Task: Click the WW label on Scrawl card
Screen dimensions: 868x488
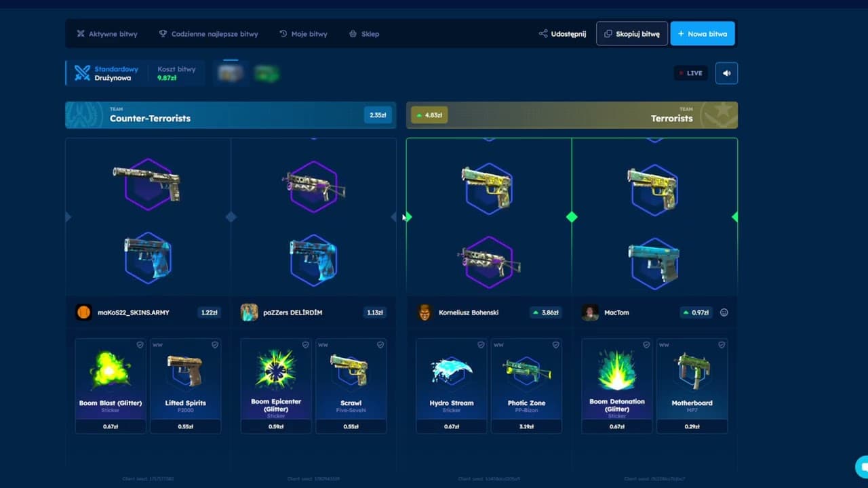Action: [x=323, y=345]
